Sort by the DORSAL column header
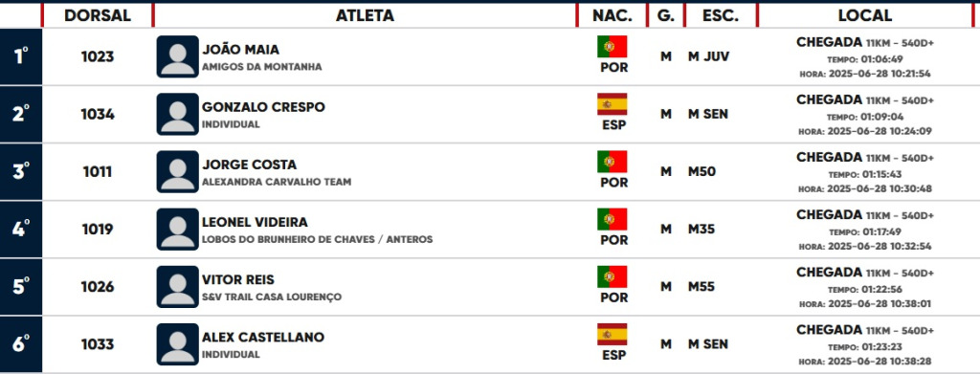The width and height of the screenshot is (980, 374). (98, 15)
